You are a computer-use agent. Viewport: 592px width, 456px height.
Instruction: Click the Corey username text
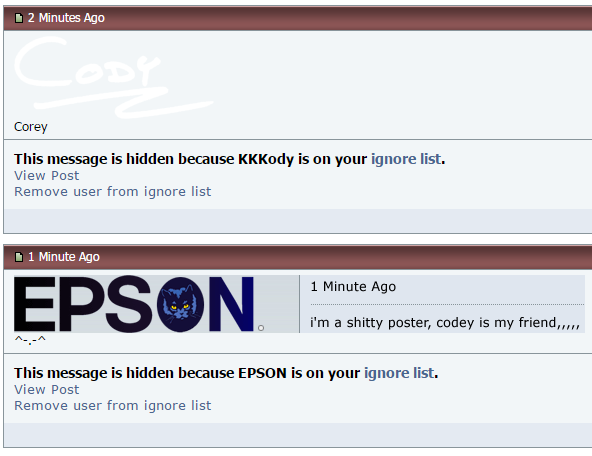coord(31,127)
